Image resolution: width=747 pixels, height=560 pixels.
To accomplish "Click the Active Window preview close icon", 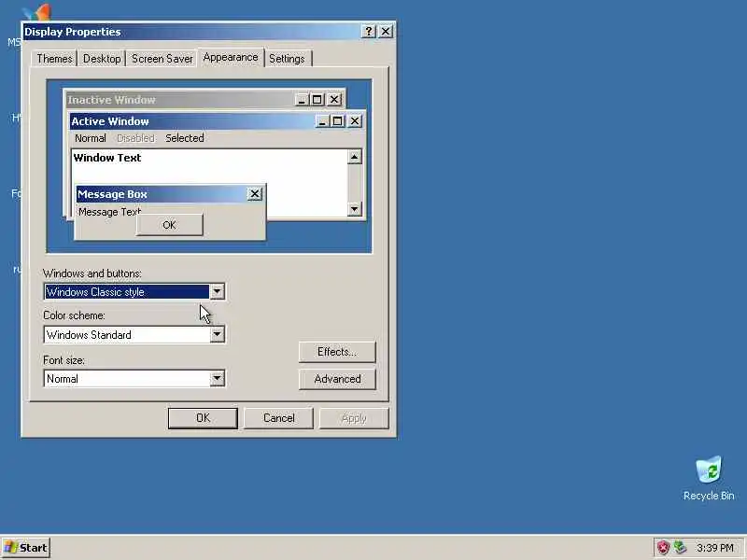I will click(355, 121).
